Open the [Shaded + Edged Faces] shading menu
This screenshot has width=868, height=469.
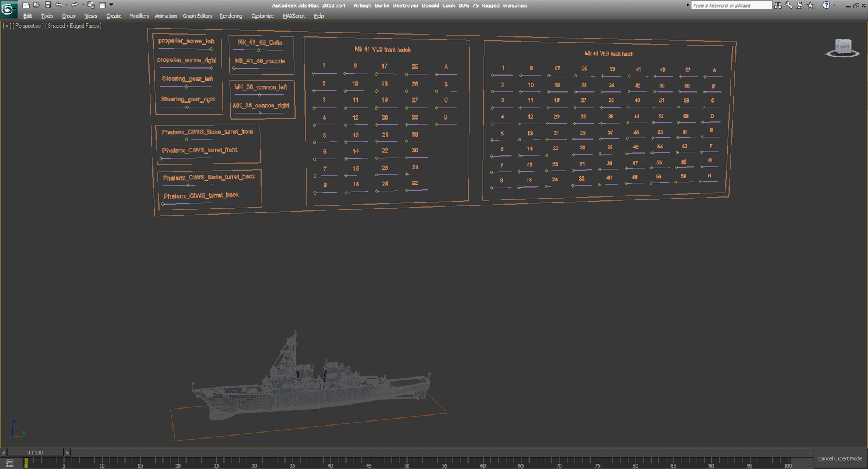[x=73, y=26]
